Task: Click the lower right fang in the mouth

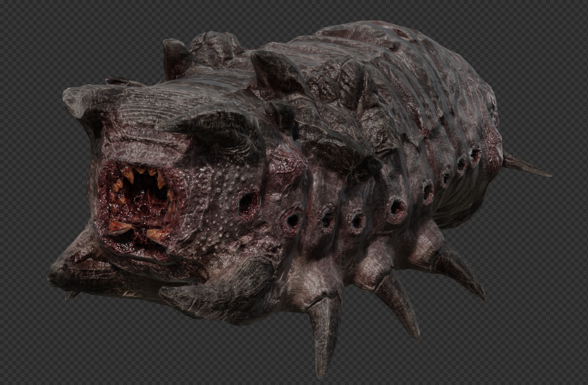Action: pyautogui.click(x=156, y=234)
